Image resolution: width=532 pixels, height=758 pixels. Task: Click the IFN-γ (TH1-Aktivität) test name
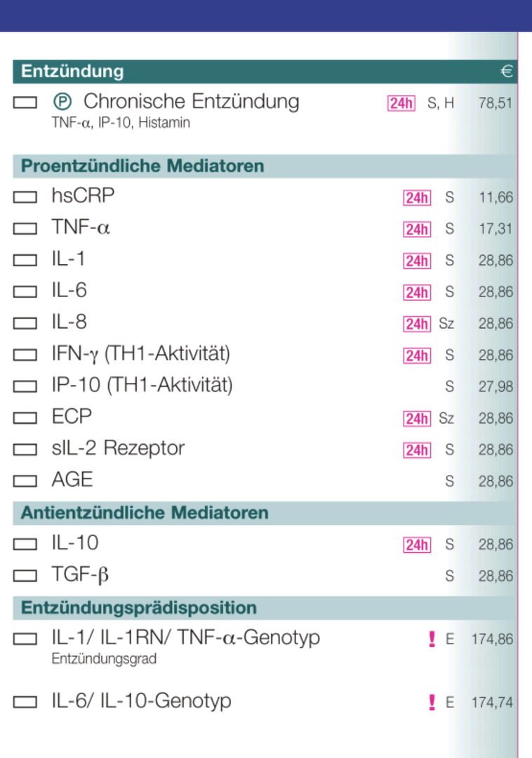(x=140, y=354)
